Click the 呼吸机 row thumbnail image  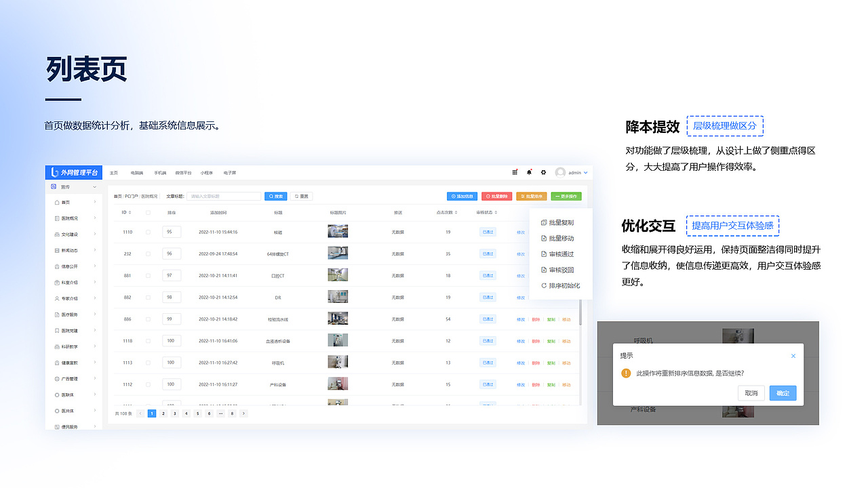337,362
